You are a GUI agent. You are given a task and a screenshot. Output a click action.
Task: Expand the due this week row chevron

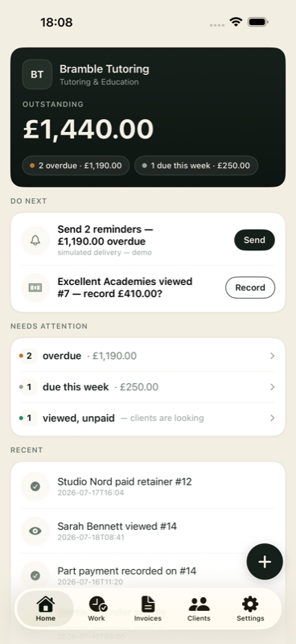pos(272,387)
